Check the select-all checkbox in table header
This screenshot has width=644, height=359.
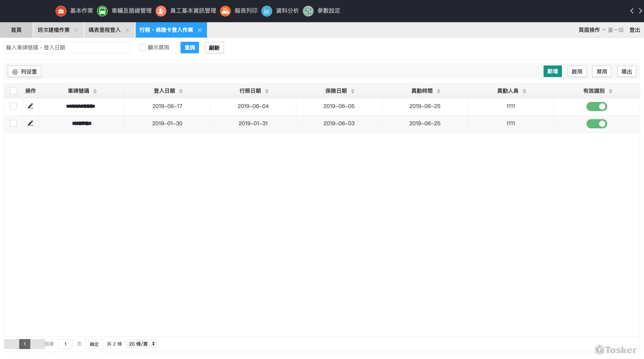[13, 91]
